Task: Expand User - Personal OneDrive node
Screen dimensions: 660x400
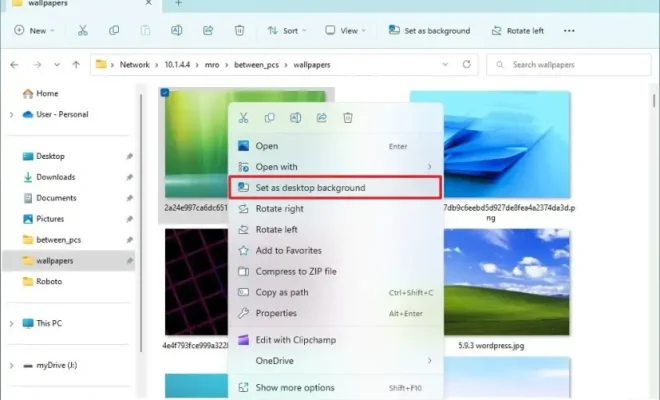Action: pyautogui.click(x=11, y=115)
